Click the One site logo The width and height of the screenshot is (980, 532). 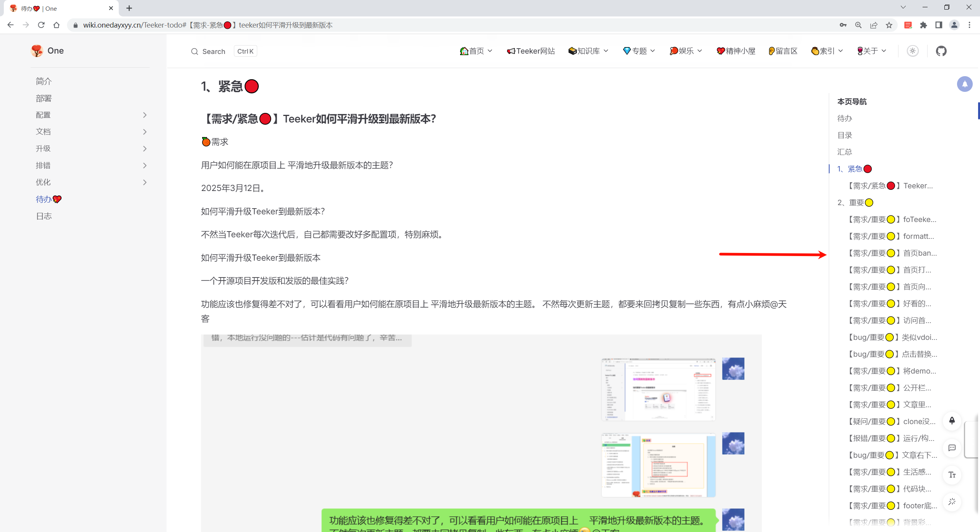47,51
